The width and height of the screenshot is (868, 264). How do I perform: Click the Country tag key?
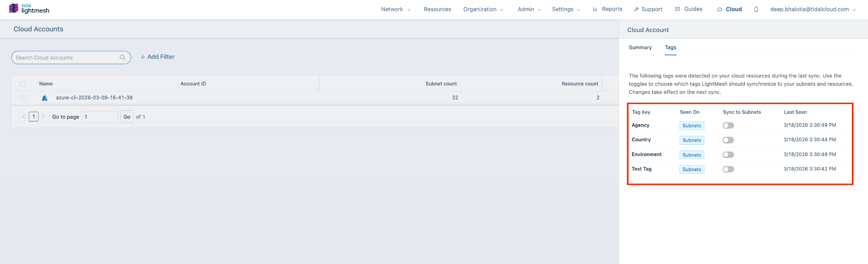641,140
